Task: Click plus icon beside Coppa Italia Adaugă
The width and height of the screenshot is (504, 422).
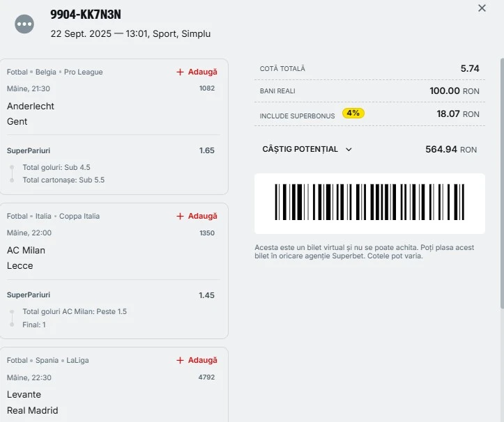Action: [180, 216]
